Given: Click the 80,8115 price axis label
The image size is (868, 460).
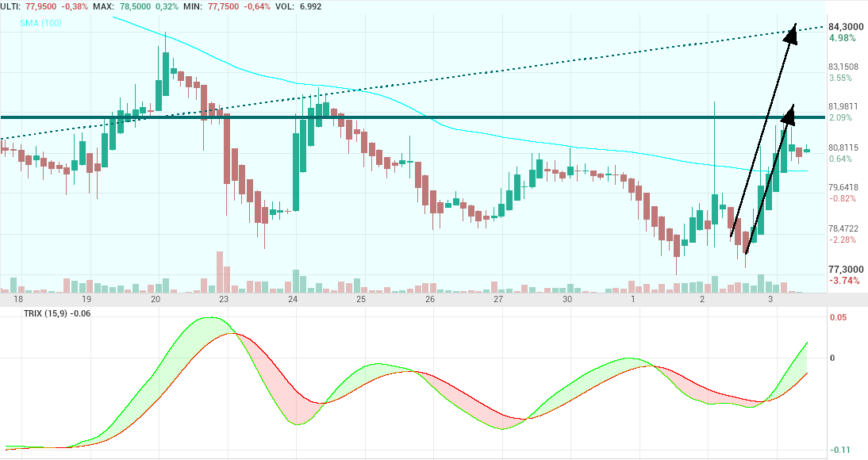Looking at the screenshot, I should click(843, 148).
